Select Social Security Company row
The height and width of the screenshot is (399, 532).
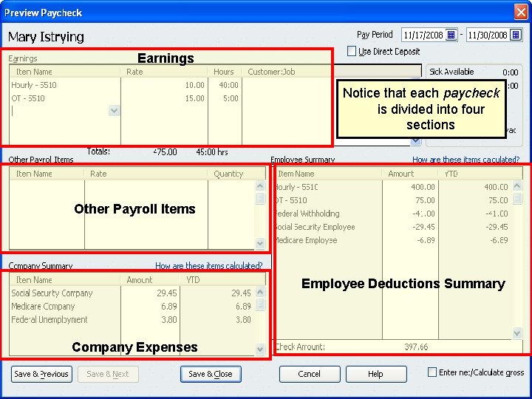tap(132, 293)
